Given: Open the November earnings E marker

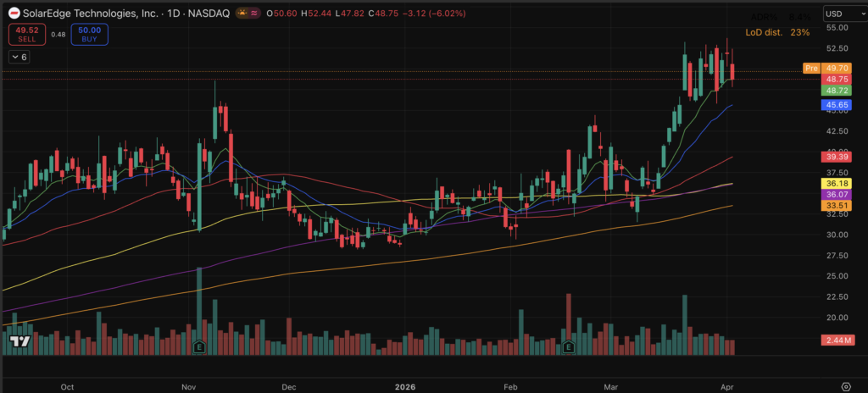Looking at the screenshot, I should tap(199, 347).
